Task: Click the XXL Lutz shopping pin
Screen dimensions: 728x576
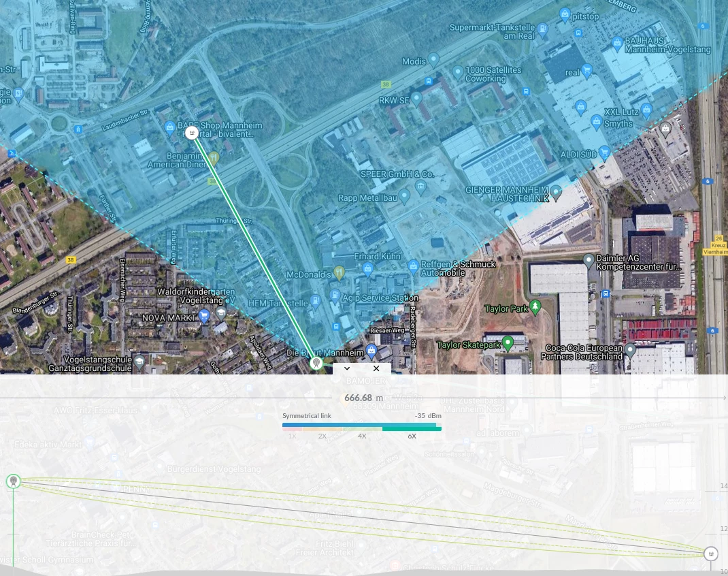Action: pos(646,110)
